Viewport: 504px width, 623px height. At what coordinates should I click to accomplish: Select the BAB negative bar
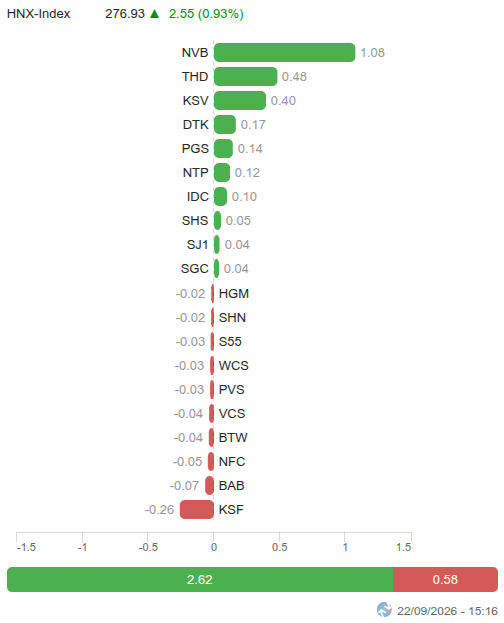click(209, 486)
